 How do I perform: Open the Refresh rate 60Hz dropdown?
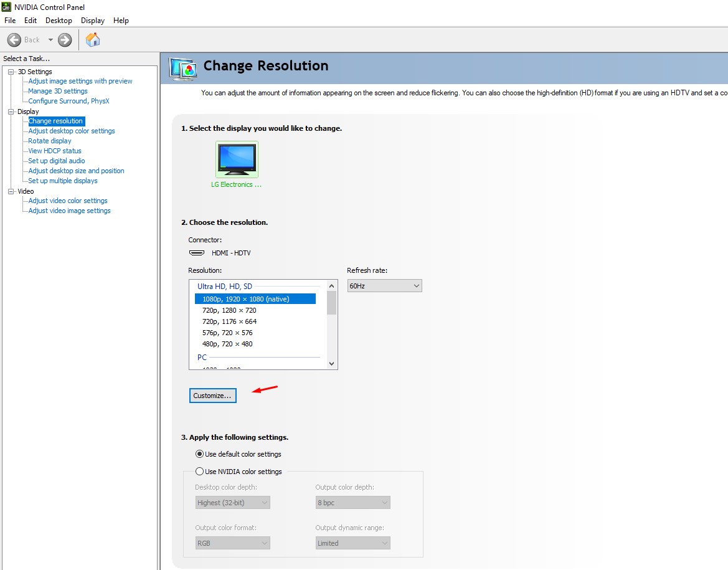384,286
